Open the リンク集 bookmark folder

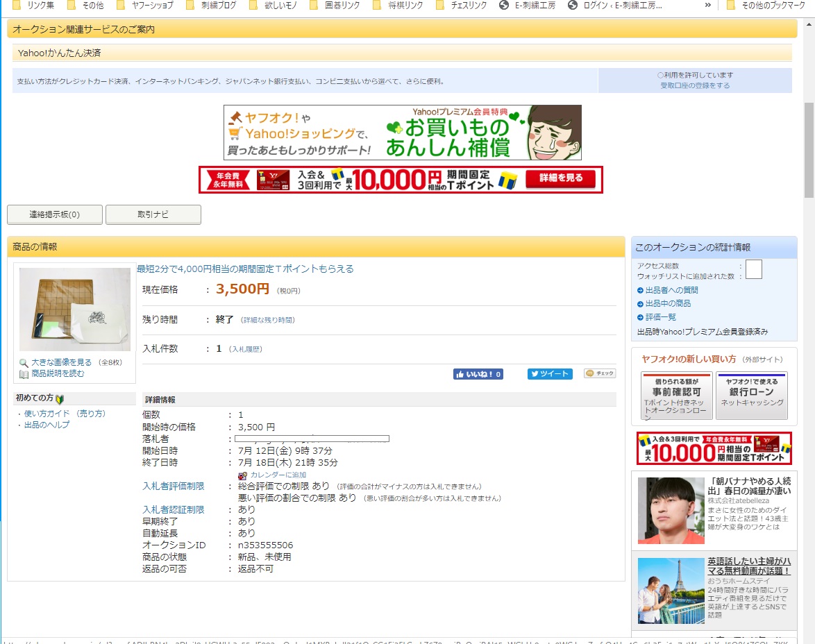point(33,5)
